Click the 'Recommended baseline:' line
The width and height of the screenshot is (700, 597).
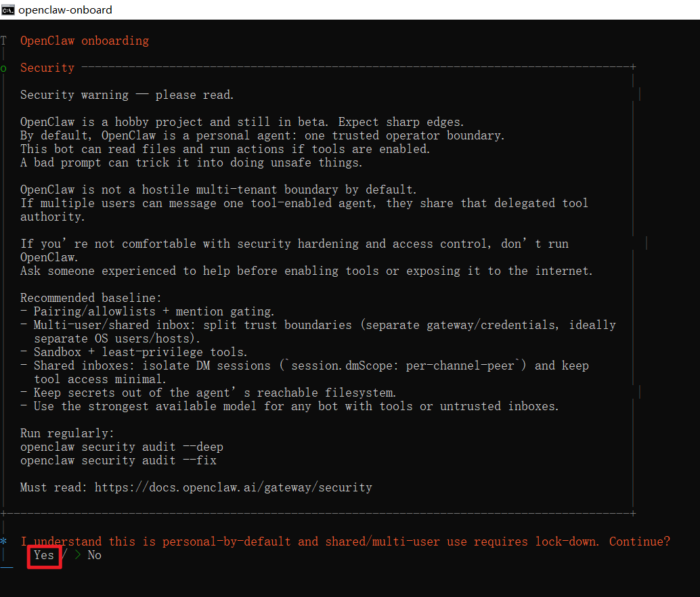click(91, 298)
